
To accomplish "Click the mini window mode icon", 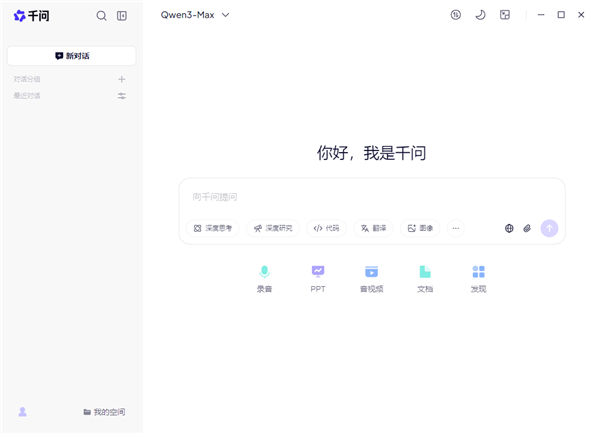I will (505, 15).
